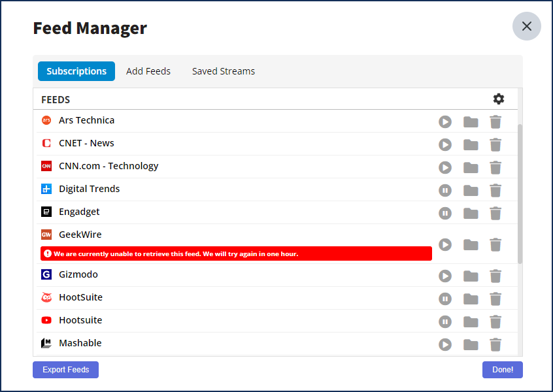
Task: Select the Digital Trends feed name
Action: pyautogui.click(x=90, y=189)
